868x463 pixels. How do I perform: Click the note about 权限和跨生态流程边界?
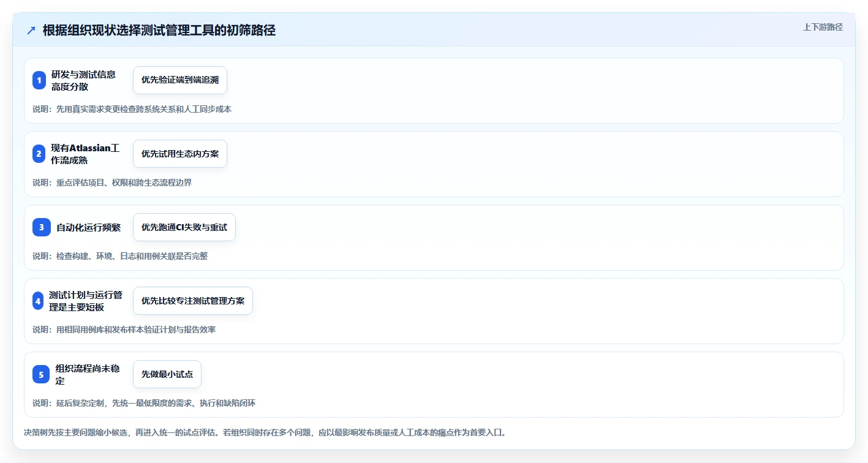[x=112, y=183]
